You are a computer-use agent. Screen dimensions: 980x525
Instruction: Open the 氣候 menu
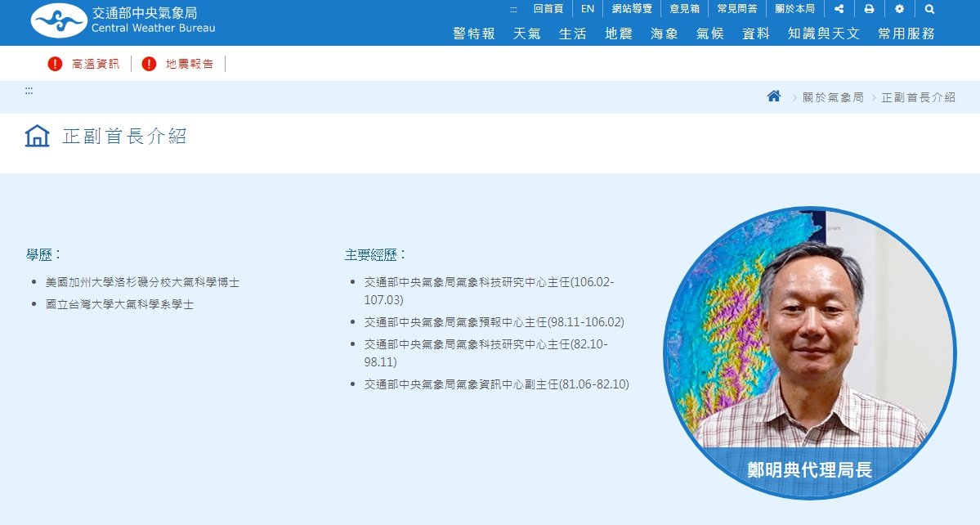pyautogui.click(x=710, y=34)
